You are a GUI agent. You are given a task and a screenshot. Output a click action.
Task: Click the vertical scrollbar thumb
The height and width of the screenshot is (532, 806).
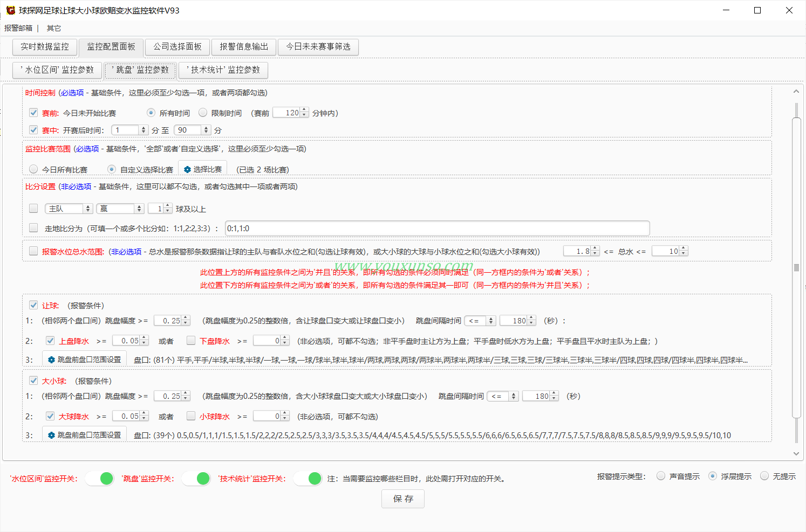click(796, 267)
